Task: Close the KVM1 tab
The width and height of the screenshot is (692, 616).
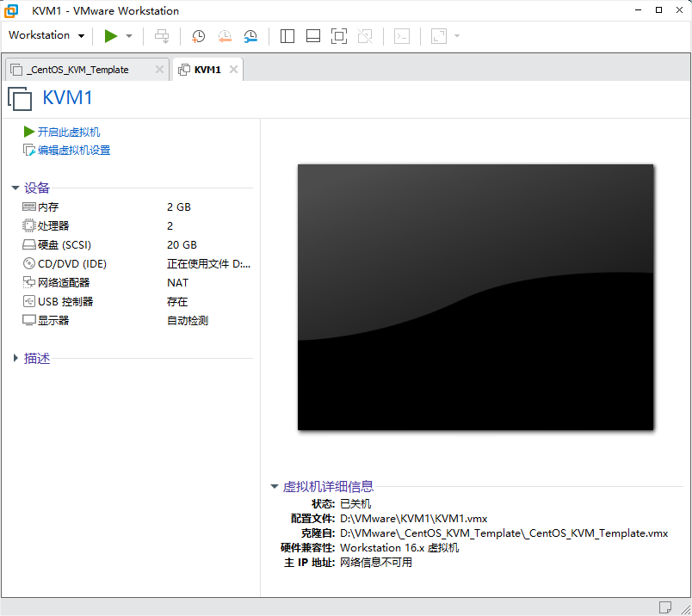Action: point(233,70)
